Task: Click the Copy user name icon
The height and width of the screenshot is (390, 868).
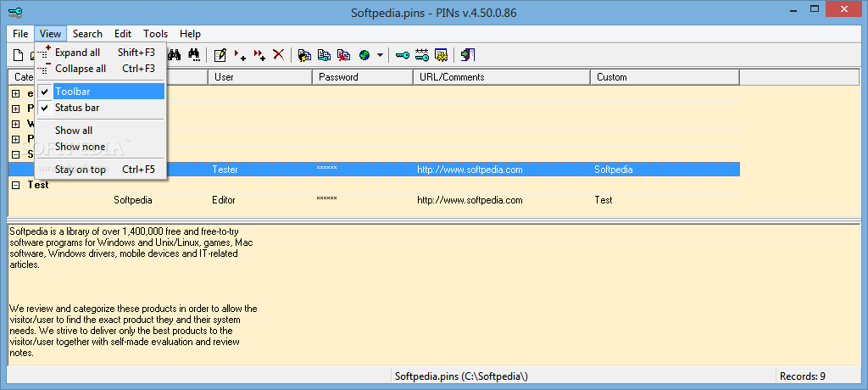Action: coord(304,55)
